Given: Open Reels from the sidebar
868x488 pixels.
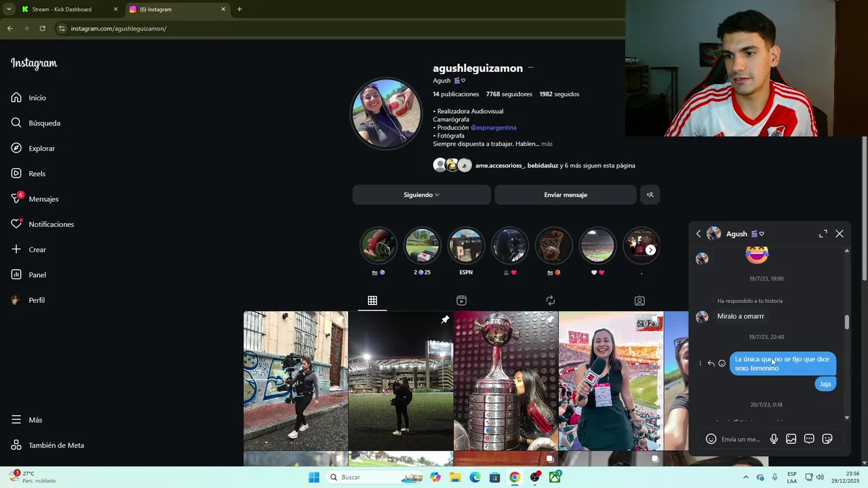Looking at the screenshot, I should tap(28, 174).
